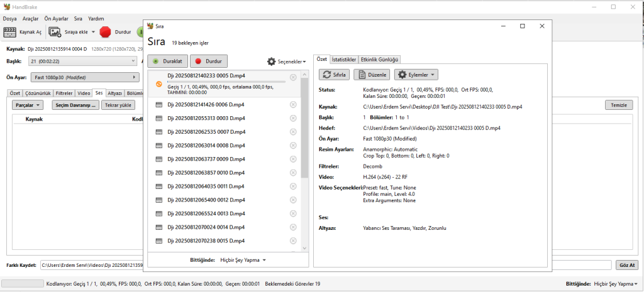Image resolution: width=644 pixels, height=292 pixels.
Task: Click the Düzenle document icon
Action: (362, 75)
